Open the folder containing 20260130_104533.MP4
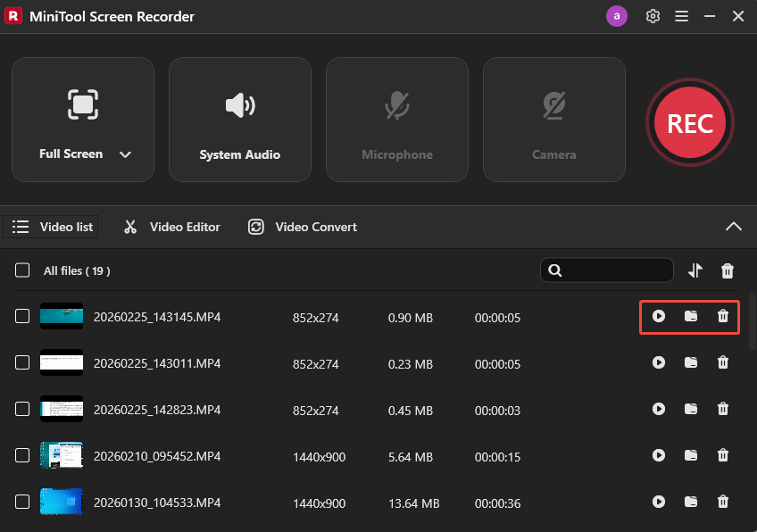Screen dimensions: 757x532 point(690,502)
